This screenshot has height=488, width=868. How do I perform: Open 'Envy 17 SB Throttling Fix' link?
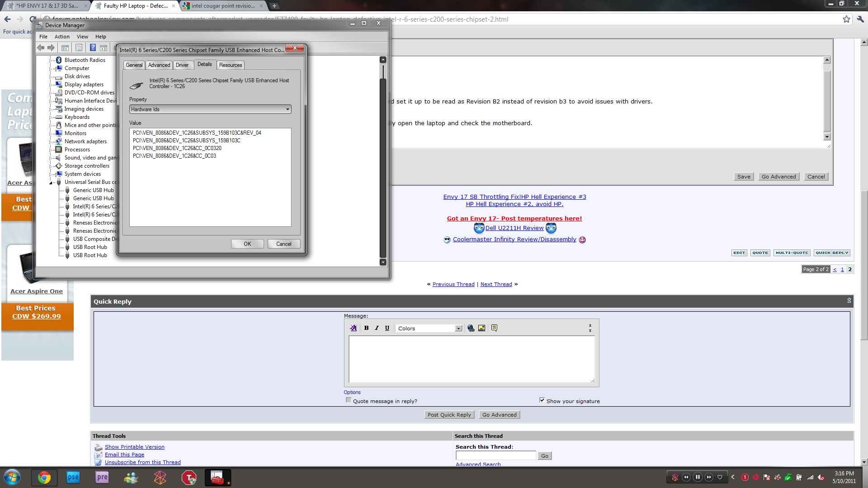coord(514,197)
